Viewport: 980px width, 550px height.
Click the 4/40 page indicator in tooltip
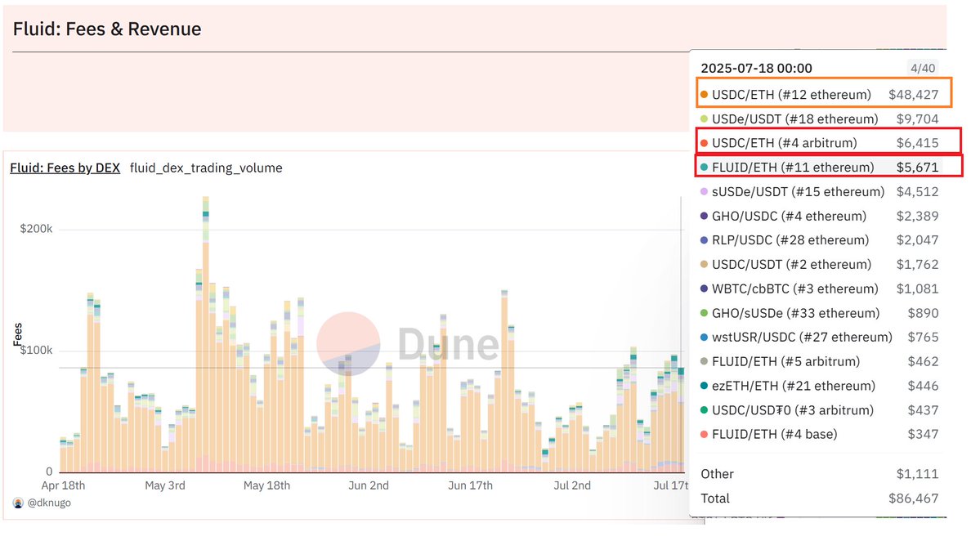923,68
